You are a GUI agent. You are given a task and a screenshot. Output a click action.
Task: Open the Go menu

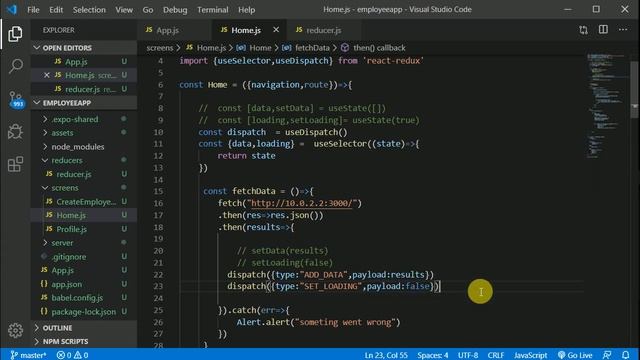[x=148, y=9]
